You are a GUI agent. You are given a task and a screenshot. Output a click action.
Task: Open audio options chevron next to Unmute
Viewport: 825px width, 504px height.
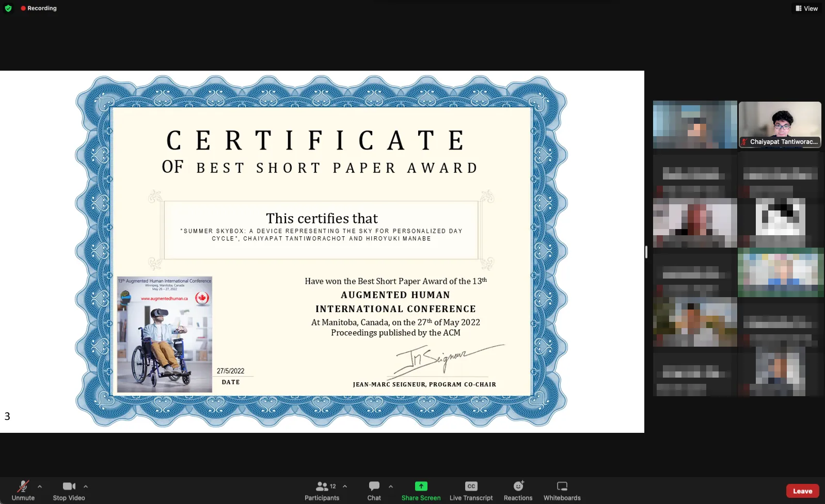click(x=40, y=486)
